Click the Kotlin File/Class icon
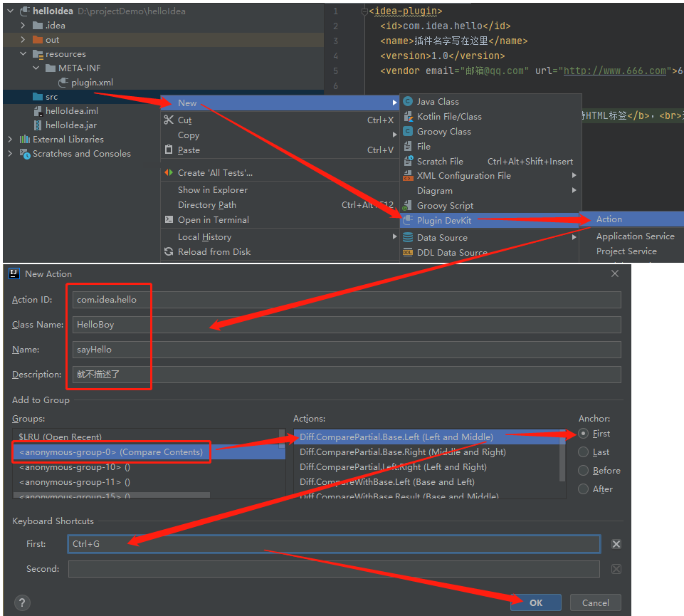Viewport: 684px width, 616px height. point(408,117)
